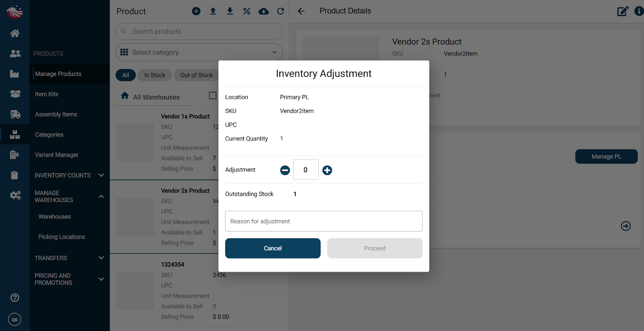The image size is (644, 331).
Task: Select the In Stock filter tab
Action: [x=155, y=75]
